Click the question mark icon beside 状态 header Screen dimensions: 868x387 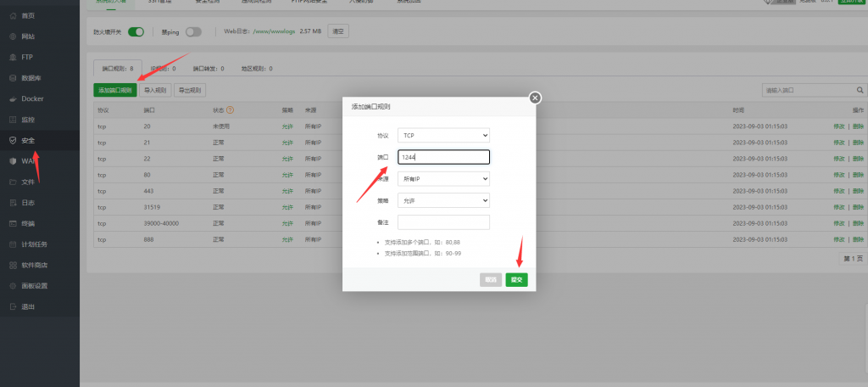(231, 109)
